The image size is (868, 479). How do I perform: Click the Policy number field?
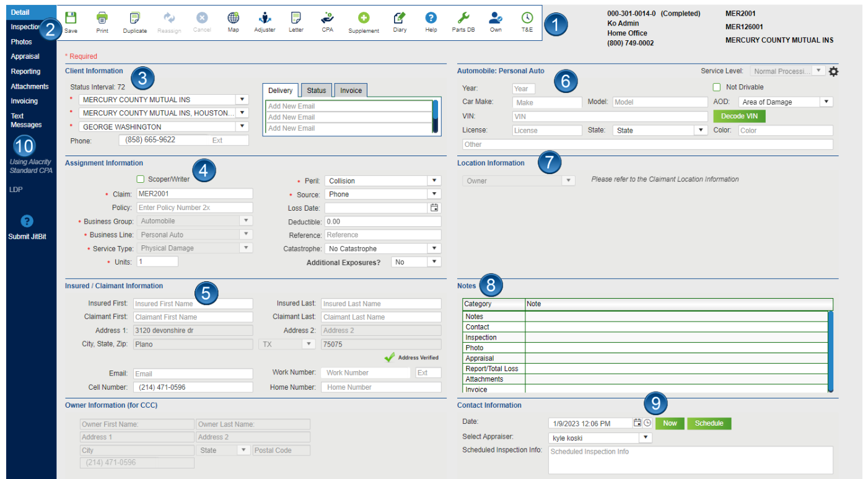click(x=195, y=208)
